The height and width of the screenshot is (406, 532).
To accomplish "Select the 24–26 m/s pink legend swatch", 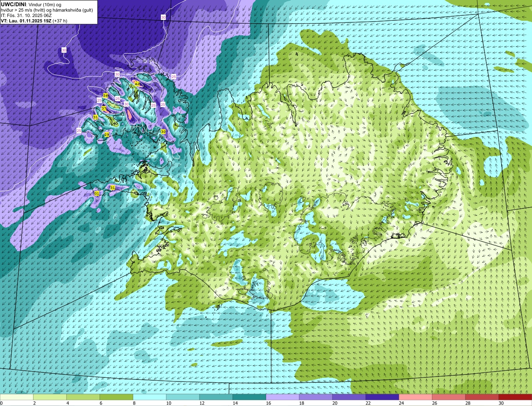I will (416, 397).
